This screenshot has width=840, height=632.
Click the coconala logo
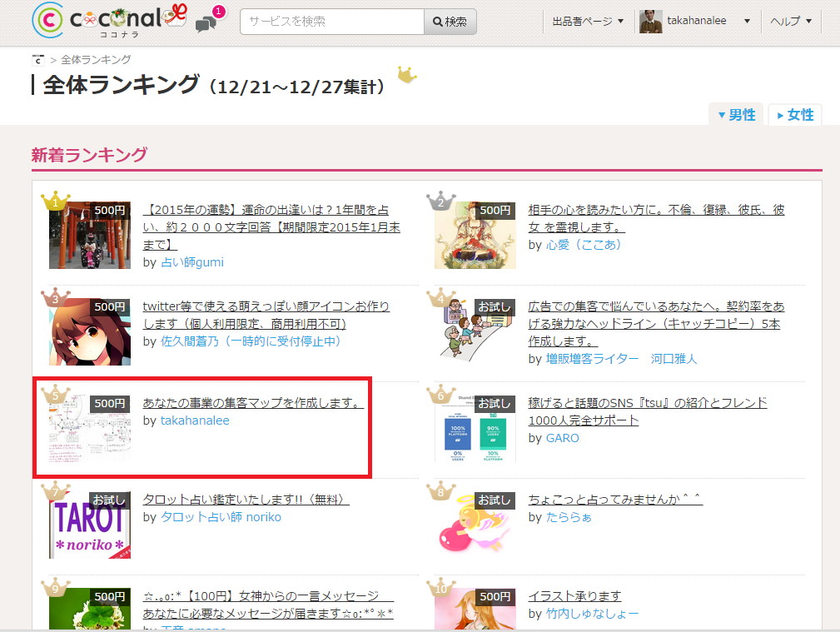(109, 21)
